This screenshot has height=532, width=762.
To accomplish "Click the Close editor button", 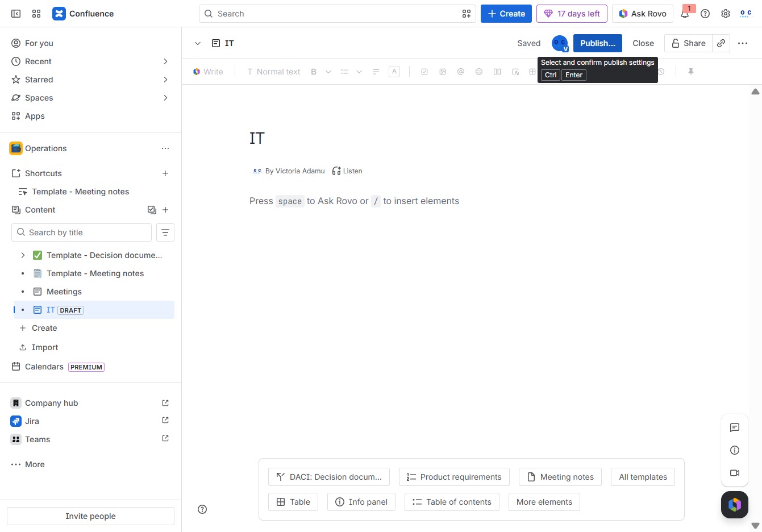I will pos(643,43).
